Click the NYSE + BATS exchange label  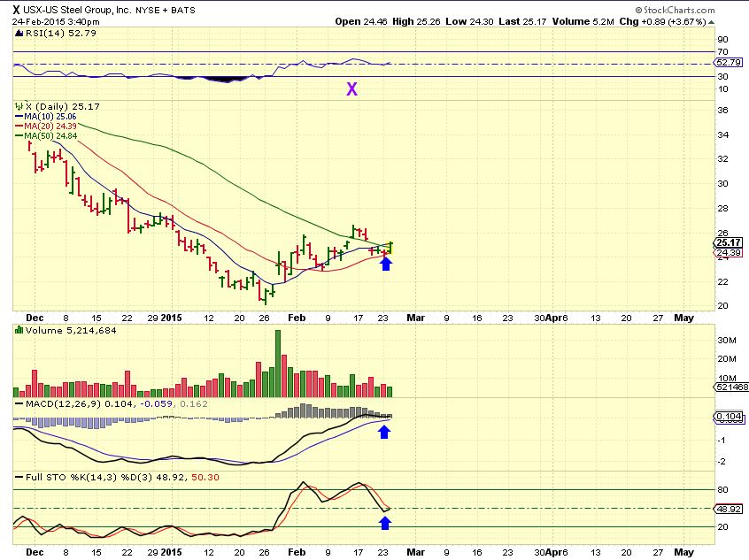[x=166, y=10]
